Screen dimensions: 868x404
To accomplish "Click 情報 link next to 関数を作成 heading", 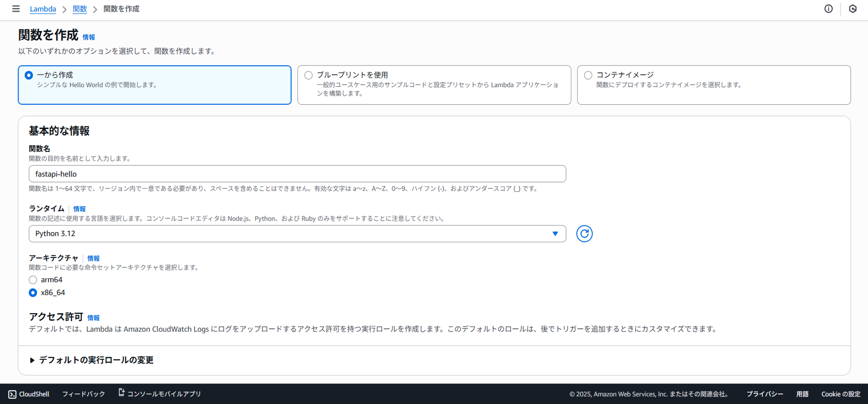I will 89,38.
